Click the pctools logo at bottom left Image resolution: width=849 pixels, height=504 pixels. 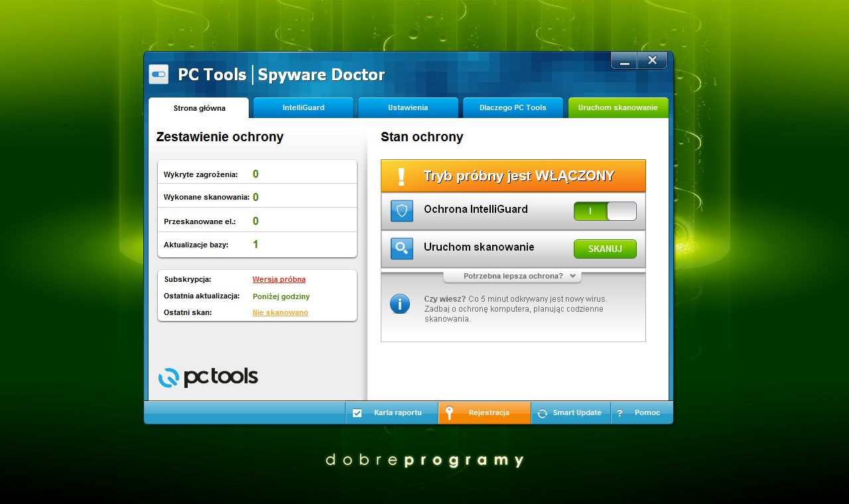208,377
